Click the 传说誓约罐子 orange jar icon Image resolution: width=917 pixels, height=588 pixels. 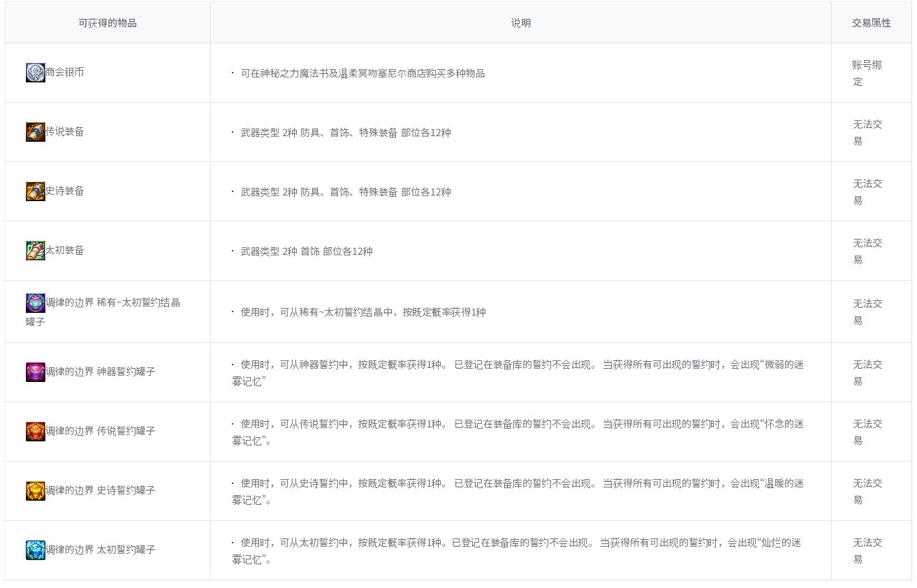tap(36, 432)
